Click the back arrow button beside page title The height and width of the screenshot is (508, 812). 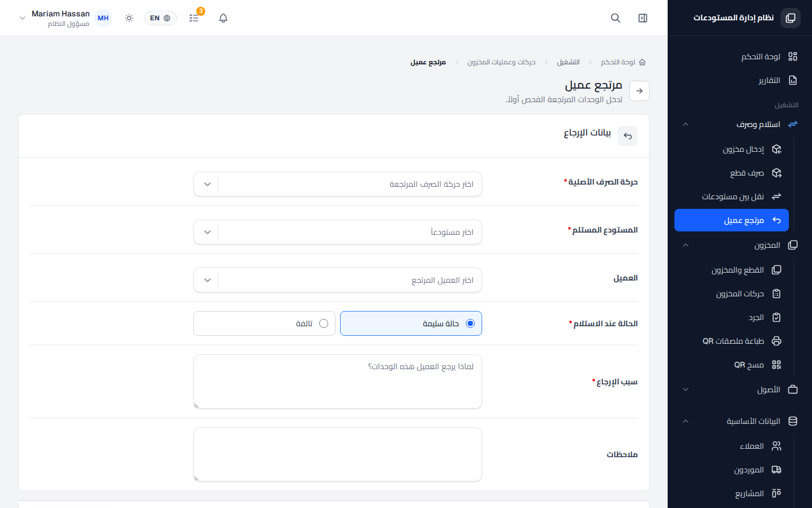tap(639, 91)
